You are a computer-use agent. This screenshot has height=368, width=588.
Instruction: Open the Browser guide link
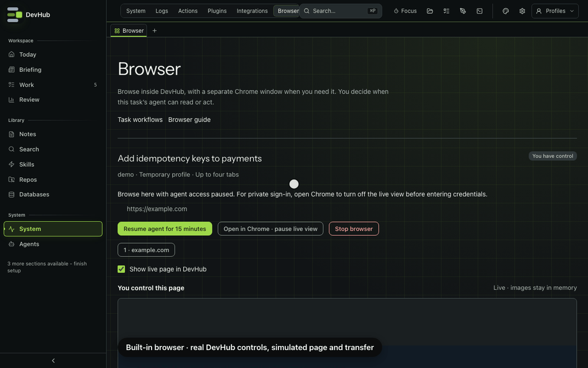[x=189, y=120]
